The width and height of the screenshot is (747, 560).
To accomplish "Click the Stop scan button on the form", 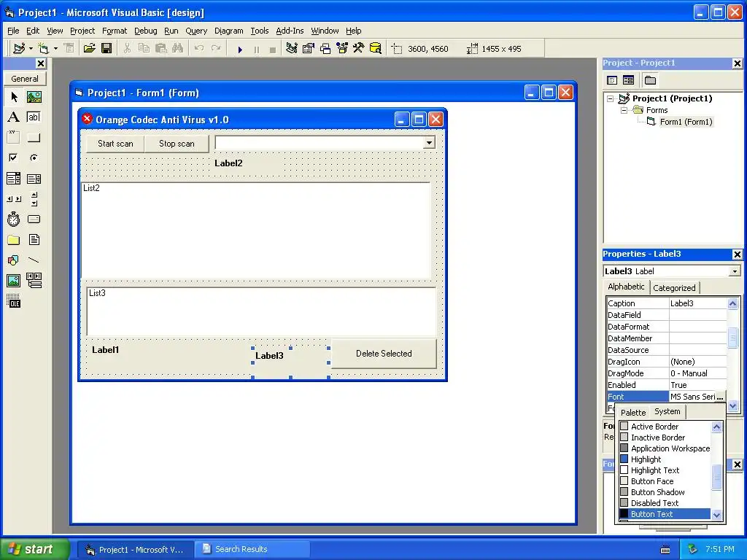I will (177, 144).
